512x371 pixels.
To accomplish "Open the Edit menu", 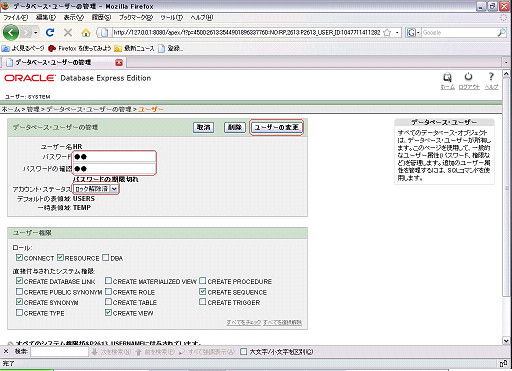I will (46, 17).
